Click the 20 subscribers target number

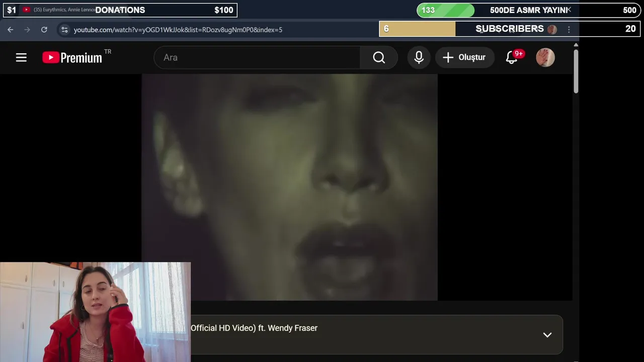630,29
